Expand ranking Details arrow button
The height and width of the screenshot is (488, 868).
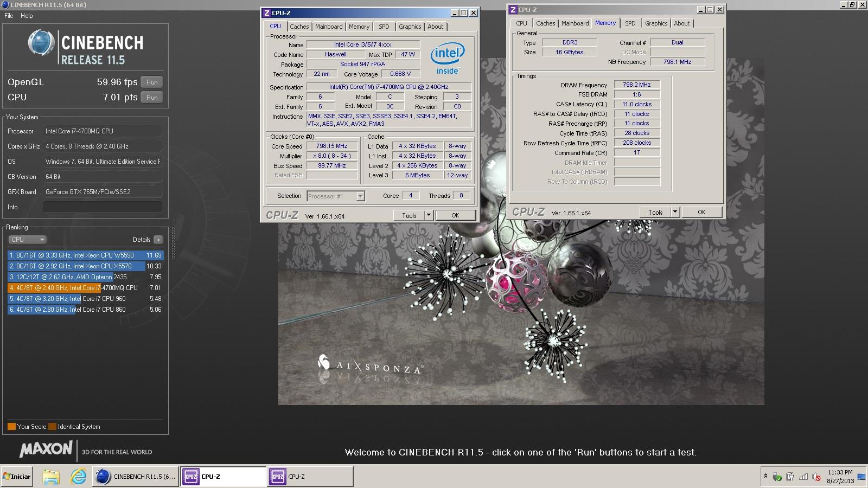(158, 240)
